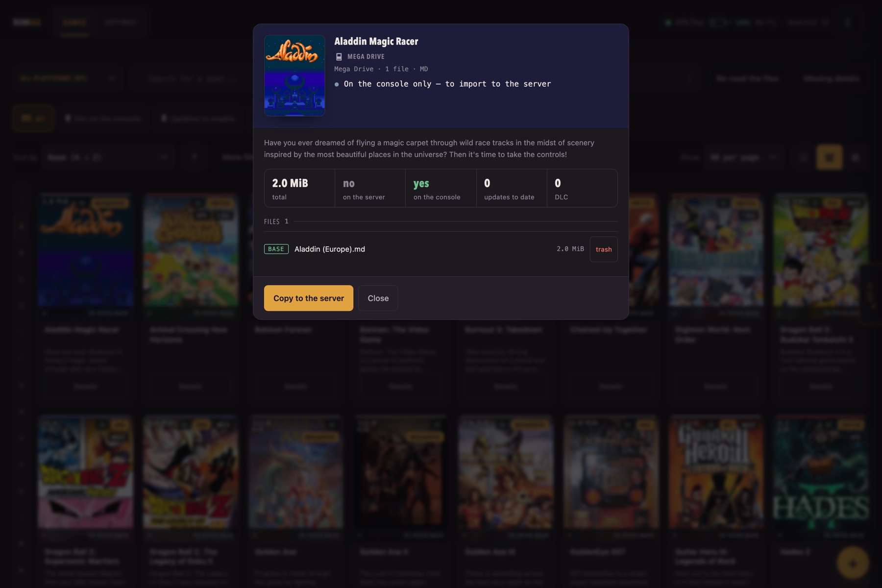Image resolution: width=882 pixels, height=588 pixels.
Task: Click the "yes on the console" stat
Action: (x=441, y=188)
